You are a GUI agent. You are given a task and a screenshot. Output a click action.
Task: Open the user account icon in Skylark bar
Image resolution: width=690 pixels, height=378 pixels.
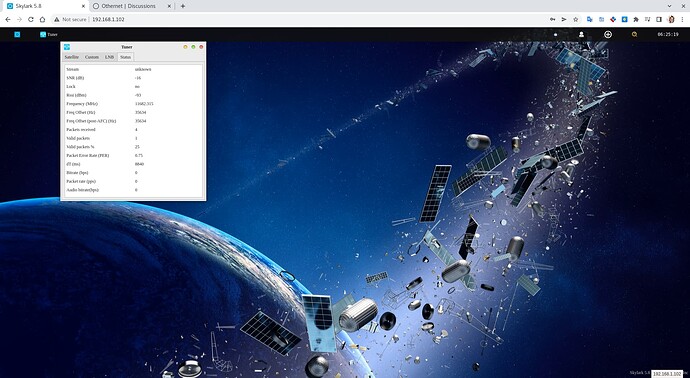coord(581,34)
